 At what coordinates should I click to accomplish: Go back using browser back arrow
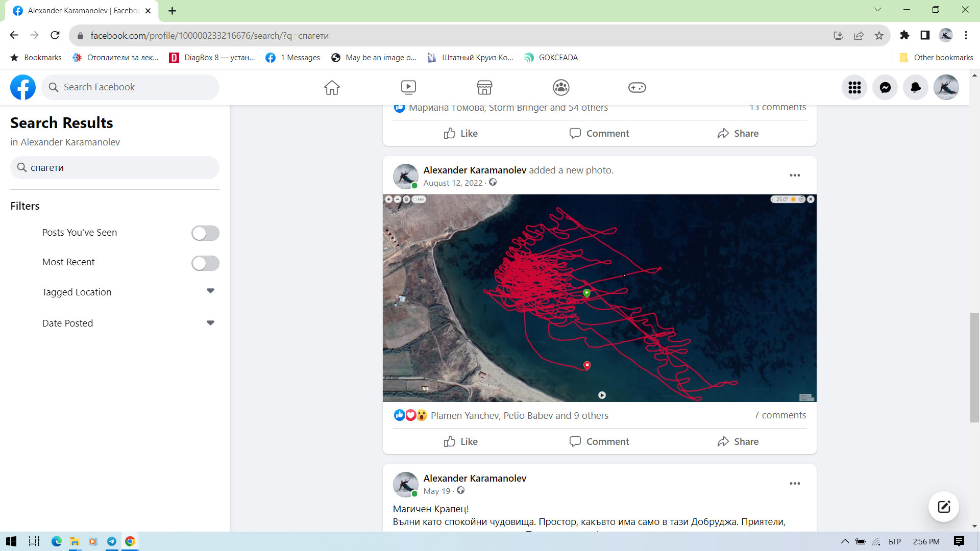click(14, 35)
